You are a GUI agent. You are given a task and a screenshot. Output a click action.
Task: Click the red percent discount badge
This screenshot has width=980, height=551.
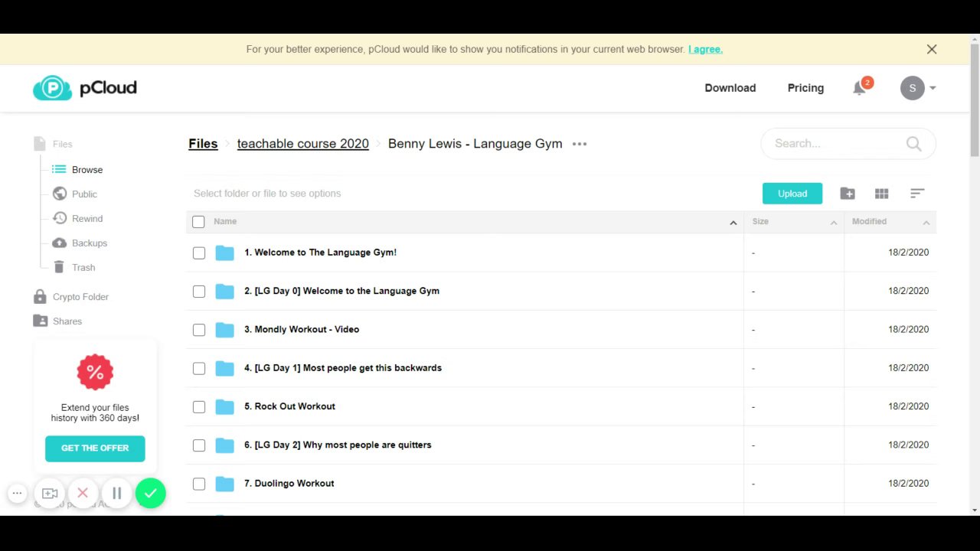95,373
